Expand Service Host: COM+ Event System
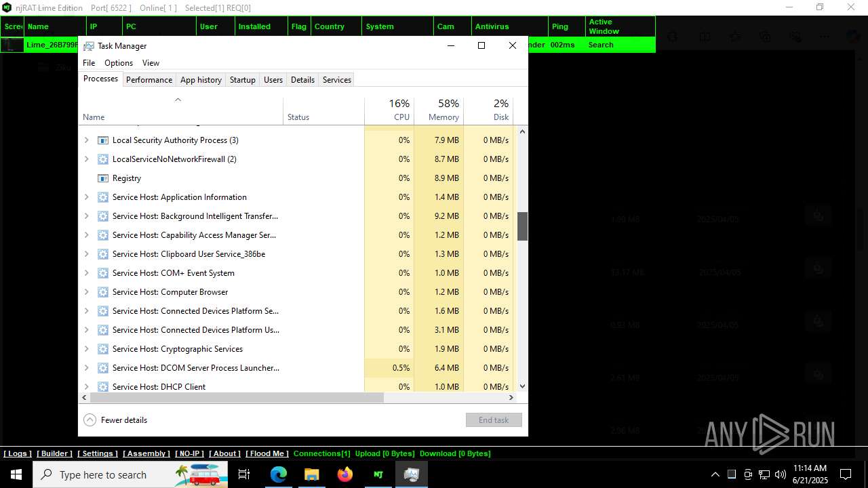The width and height of the screenshot is (868, 488). tap(86, 273)
